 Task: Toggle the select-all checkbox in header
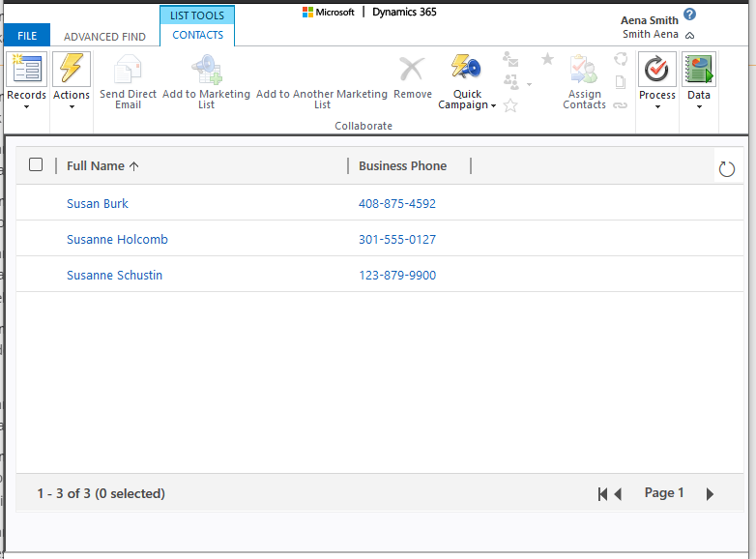pos(36,165)
